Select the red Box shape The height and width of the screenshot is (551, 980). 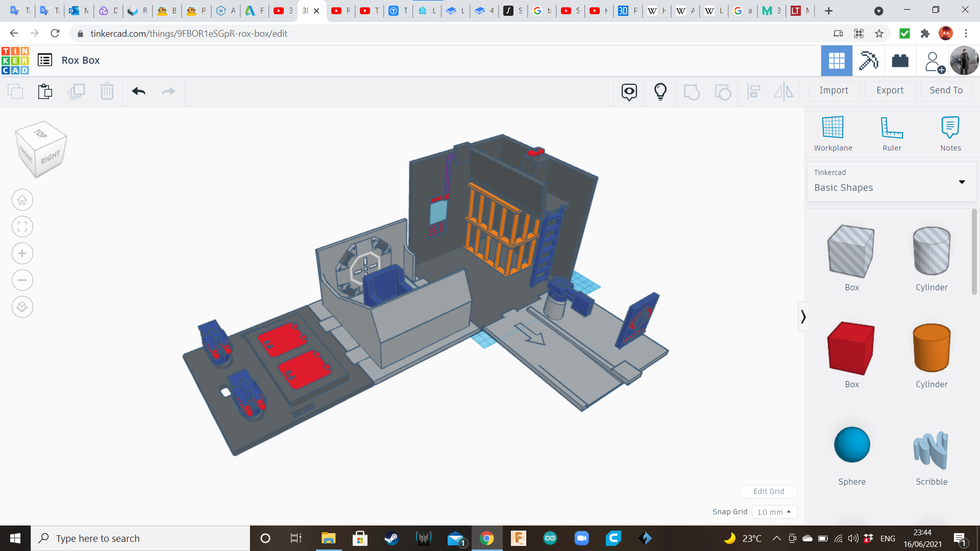click(x=851, y=348)
